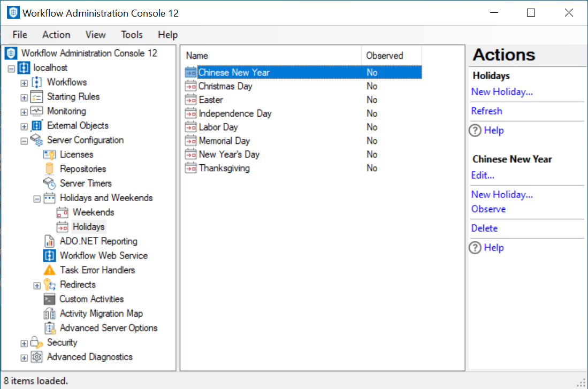The width and height of the screenshot is (588, 389).
Task: Expand the Redirects tree node
Action: point(37,285)
